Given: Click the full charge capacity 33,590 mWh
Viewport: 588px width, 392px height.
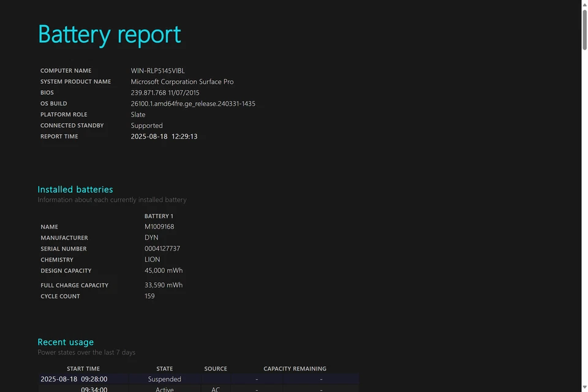Looking at the screenshot, I should [x=164, y=285].
